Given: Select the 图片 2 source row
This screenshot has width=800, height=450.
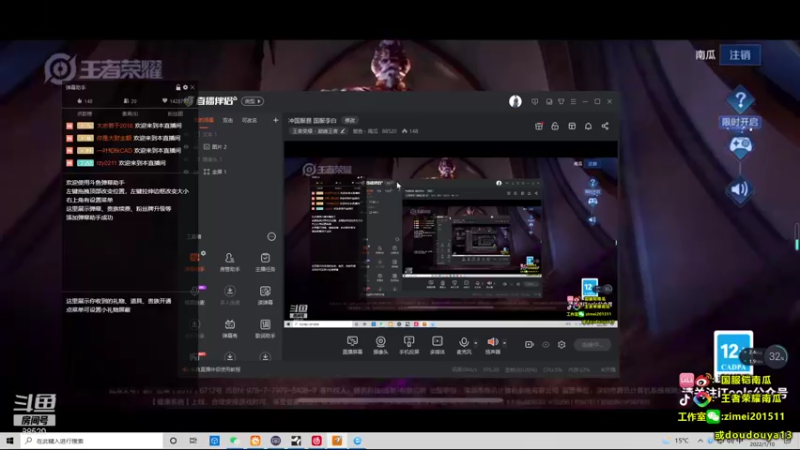Looking at the screenshot, I should click(230, 146).
